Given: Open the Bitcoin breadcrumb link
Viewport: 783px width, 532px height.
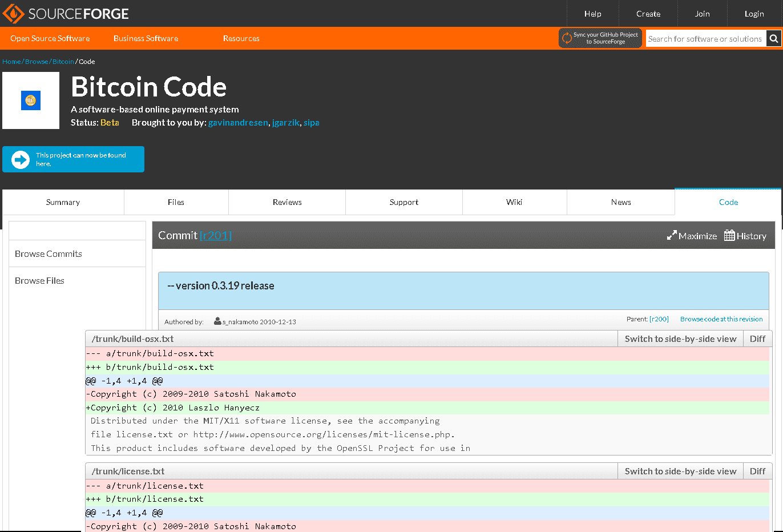Looking at the screenshot, I should (x=63, y=62).
